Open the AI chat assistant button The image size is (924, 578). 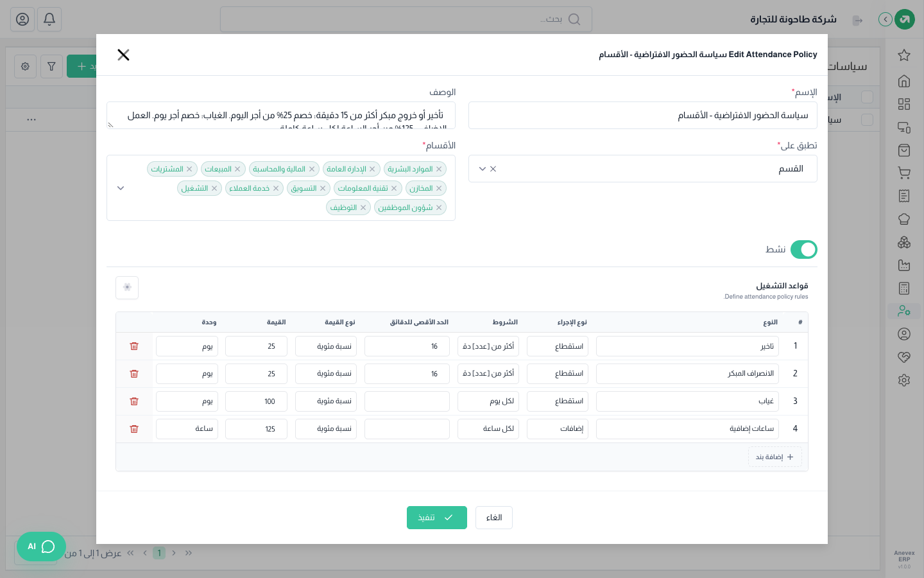41,547
